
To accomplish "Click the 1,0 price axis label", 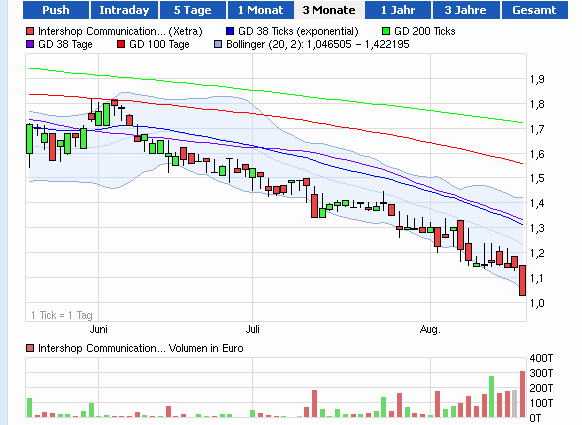I will (x=537, y=303).
